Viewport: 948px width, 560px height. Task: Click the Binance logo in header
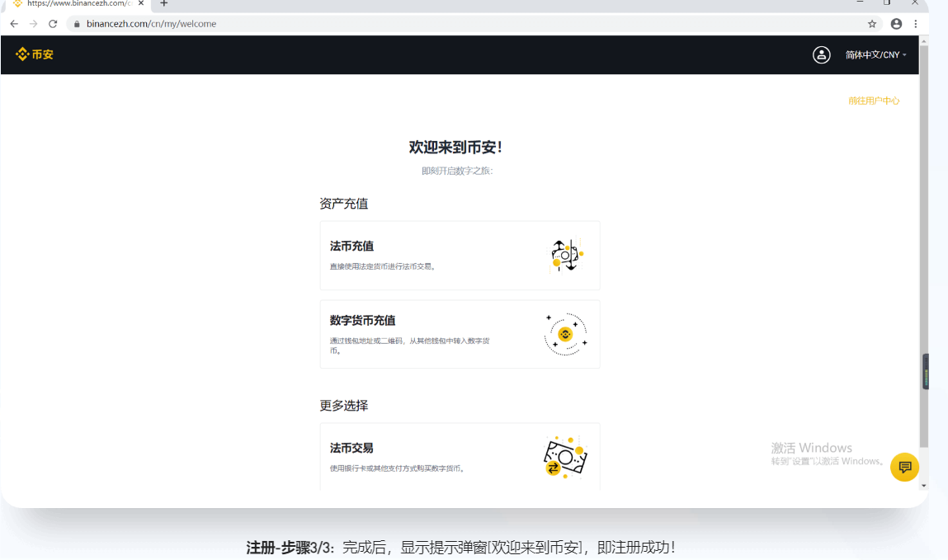(x=34, y=54)
